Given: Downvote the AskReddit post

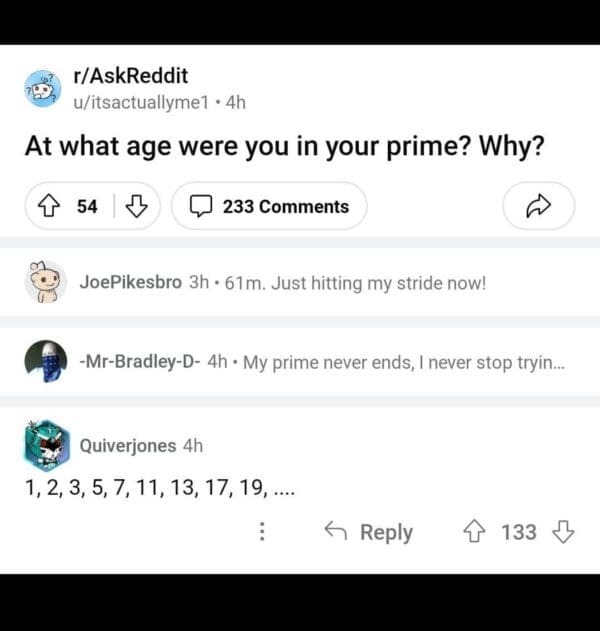Looking at the screenshot, I should tap(138, 206).
